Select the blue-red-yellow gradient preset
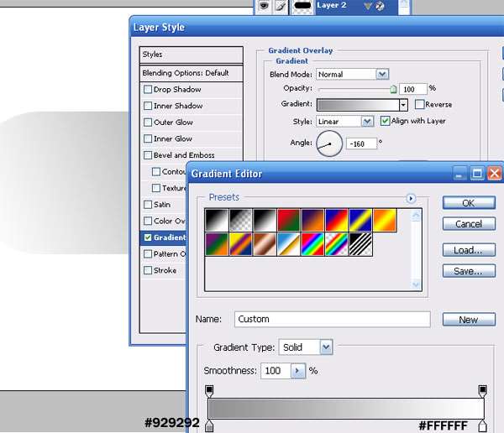 [x=336, y=220]
